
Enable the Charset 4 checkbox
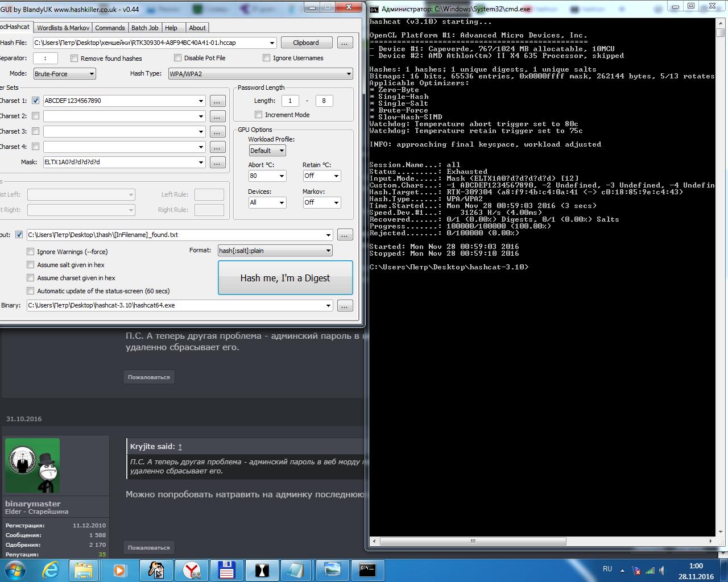[35, 147]
